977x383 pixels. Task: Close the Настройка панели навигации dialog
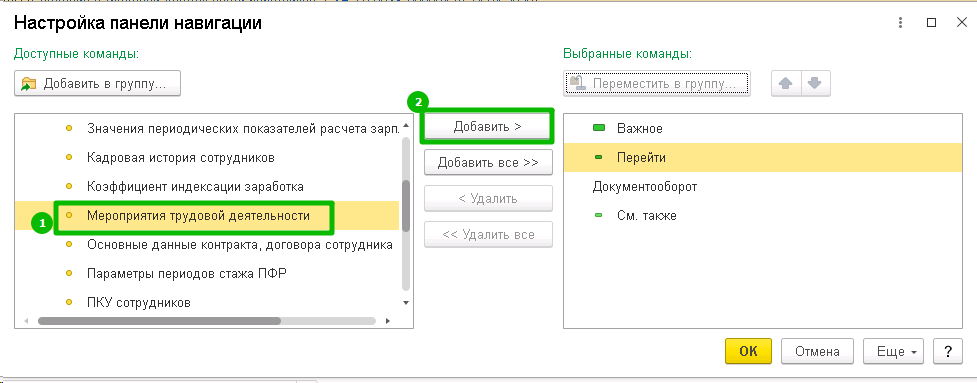tap(961, 23)
